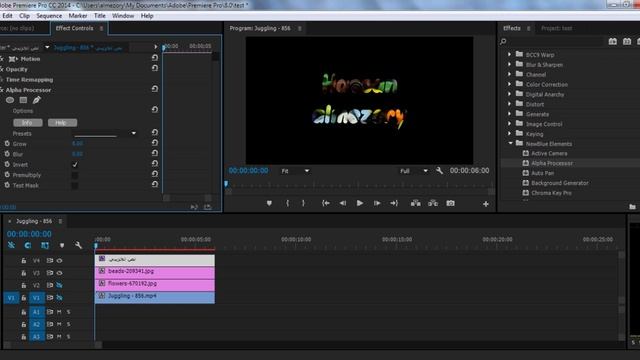Play the sequence in Program monitor
Screen dimensions: 640x360
(x=360, y=203)
